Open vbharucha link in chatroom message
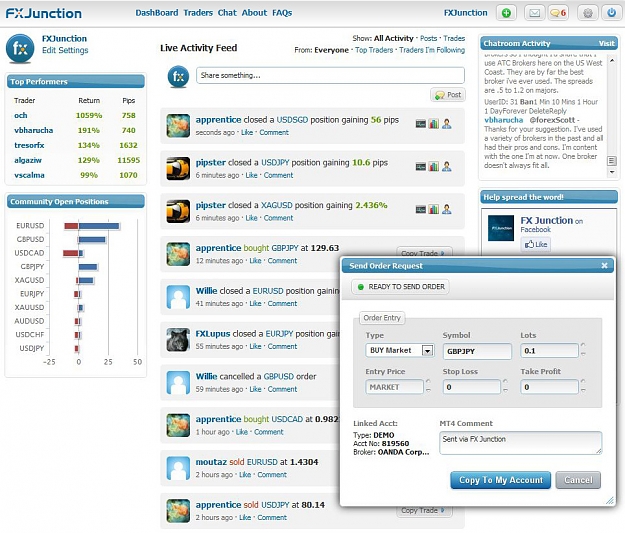This screenshot has width=625, height=533. (503, 120)
